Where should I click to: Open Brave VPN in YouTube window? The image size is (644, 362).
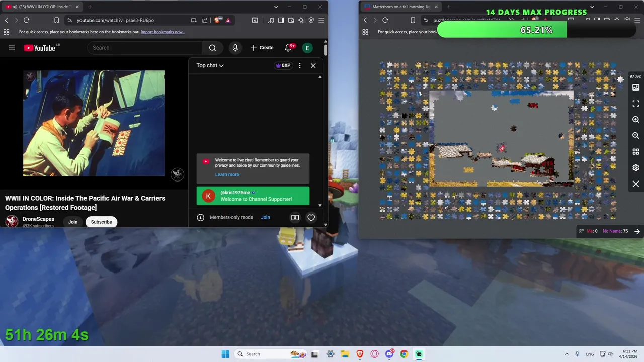tap(311, 20)
